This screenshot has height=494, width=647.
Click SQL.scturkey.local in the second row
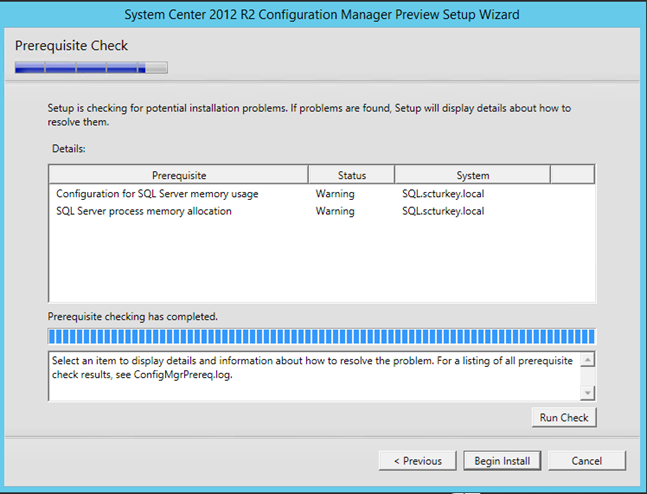point(443,211)
